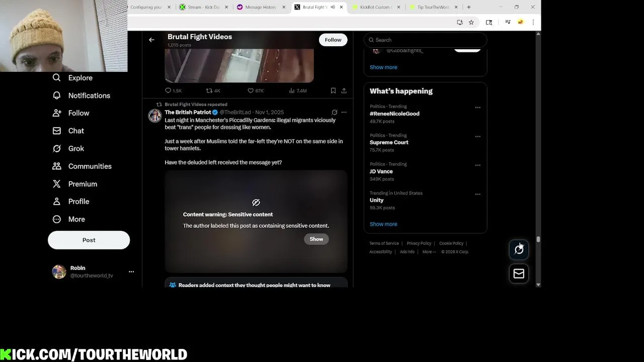Open Cookie Policy link
The height and width of the screenshot is (362, 644).
pyautogui.click(x=451, y=243)
